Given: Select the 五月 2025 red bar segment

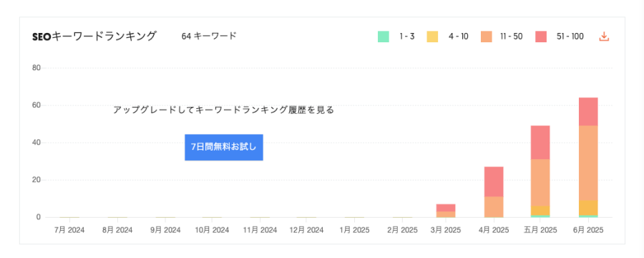Looking at the screenshot, I should 540,143.
